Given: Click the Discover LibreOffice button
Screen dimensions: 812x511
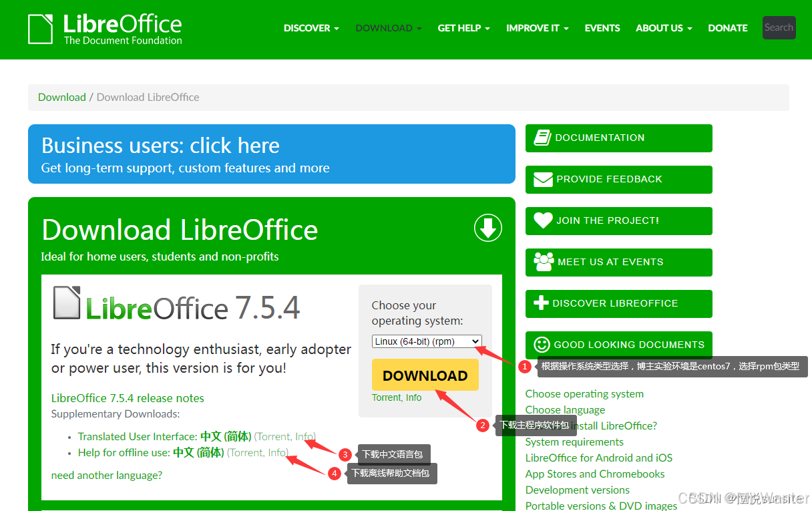Looking at the screenshot, I should [x=619, y=304].
